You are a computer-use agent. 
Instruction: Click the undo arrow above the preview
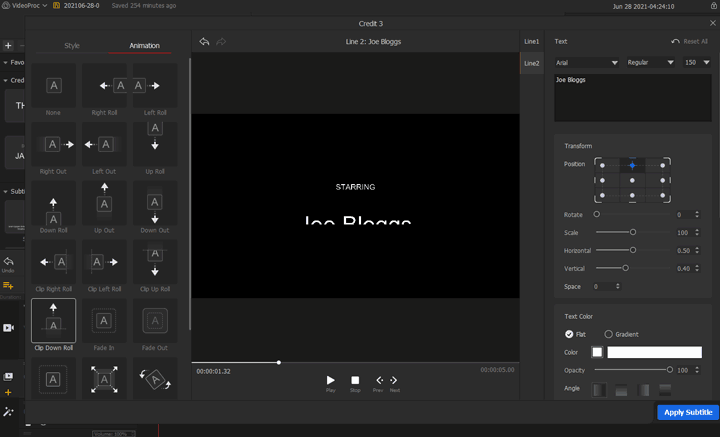pos(204,42)
